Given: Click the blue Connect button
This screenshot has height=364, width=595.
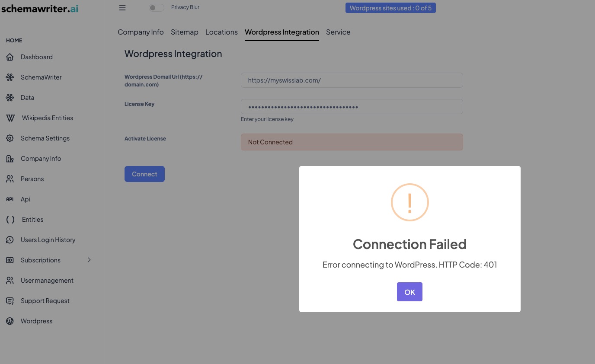Looking at the screenshot, I should pos(144,174).
